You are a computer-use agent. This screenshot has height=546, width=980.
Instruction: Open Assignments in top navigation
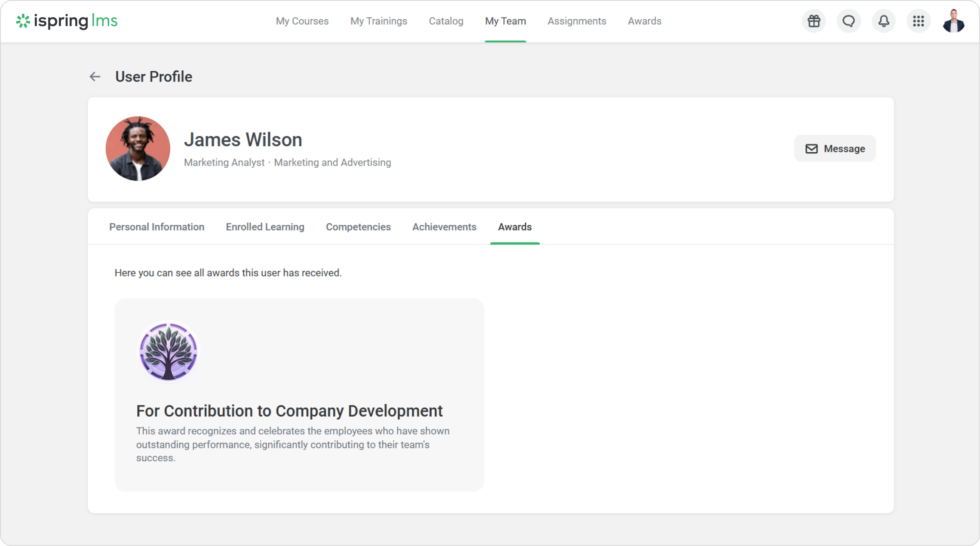point(577,21)
